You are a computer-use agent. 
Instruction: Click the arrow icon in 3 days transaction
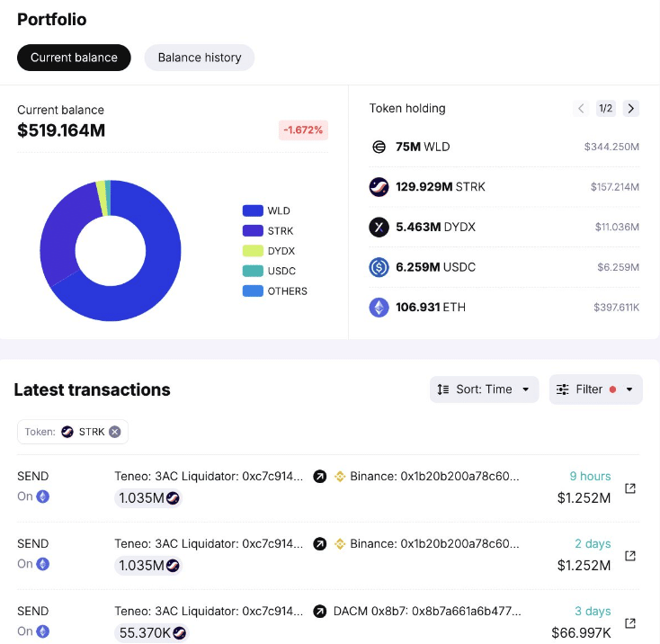click(x=320, y=611)
